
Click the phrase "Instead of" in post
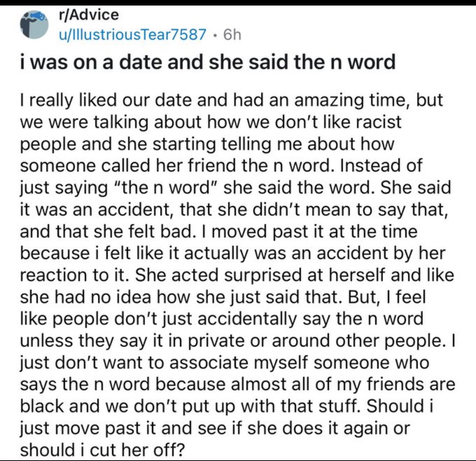381,166
